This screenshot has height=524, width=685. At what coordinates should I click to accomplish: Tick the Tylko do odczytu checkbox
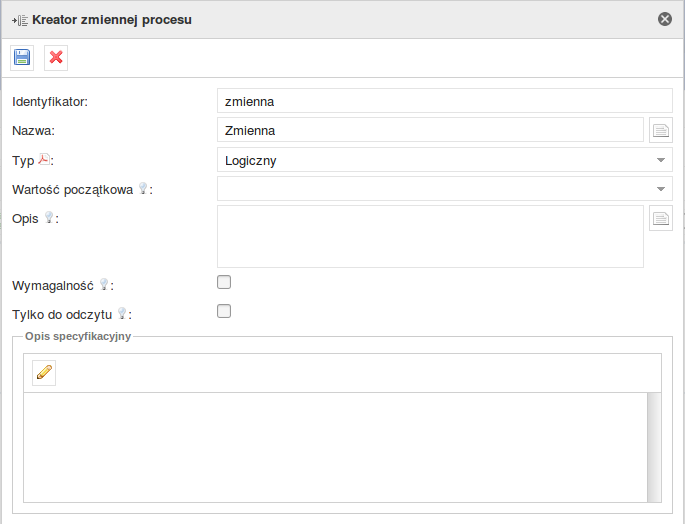[224, 311]
